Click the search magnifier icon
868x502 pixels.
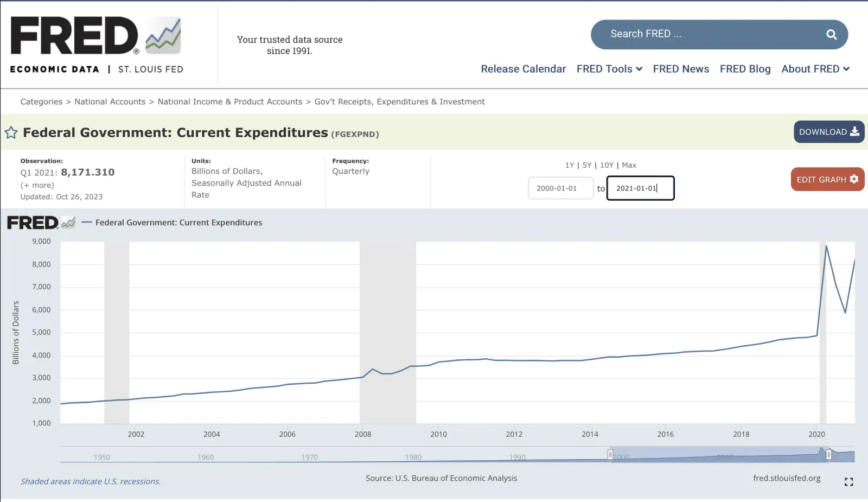click(x=831, y=35)
